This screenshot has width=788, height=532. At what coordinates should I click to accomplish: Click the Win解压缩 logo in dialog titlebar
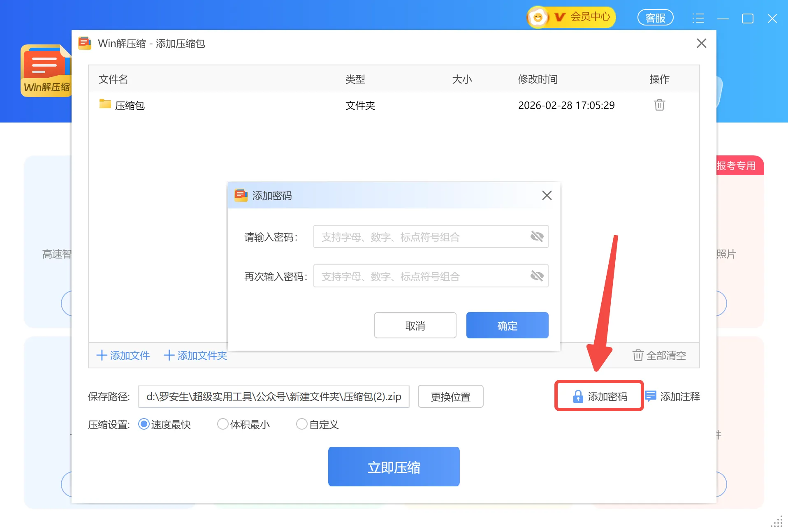point(84,43)
